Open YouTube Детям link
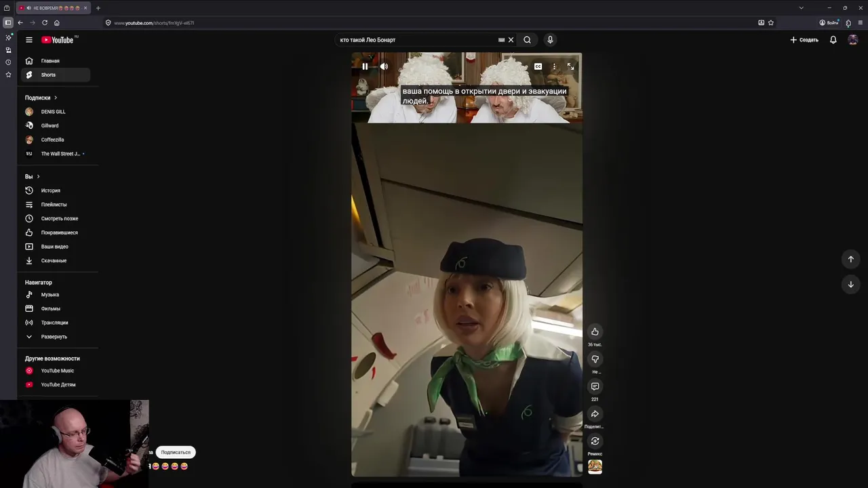This screenshot has width=868, height=488. [x=56, y=385]
